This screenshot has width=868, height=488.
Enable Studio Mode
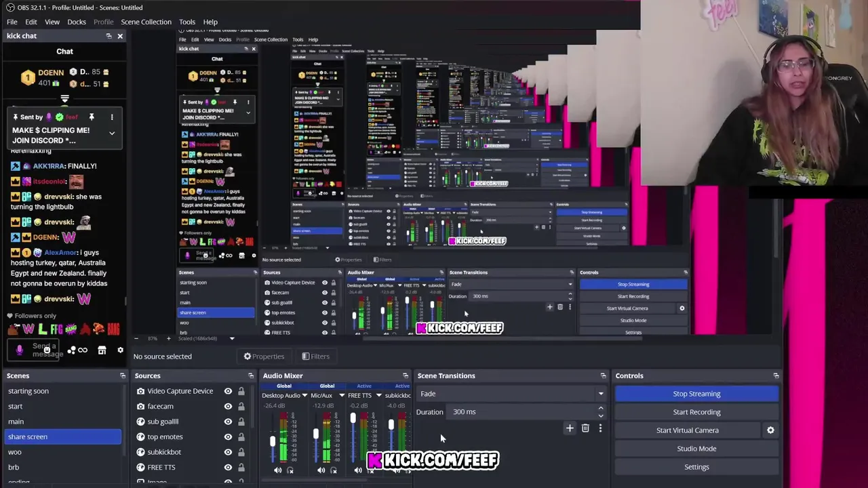click(x=696, y=449)
